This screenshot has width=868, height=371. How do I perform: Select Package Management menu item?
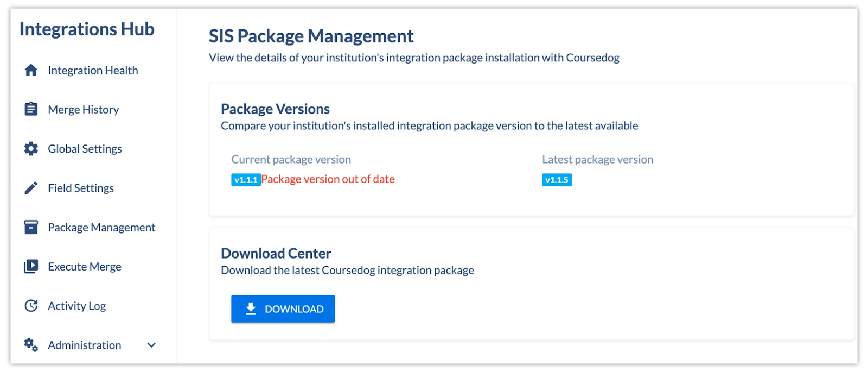pyautogui.click(x=101, y=227)
